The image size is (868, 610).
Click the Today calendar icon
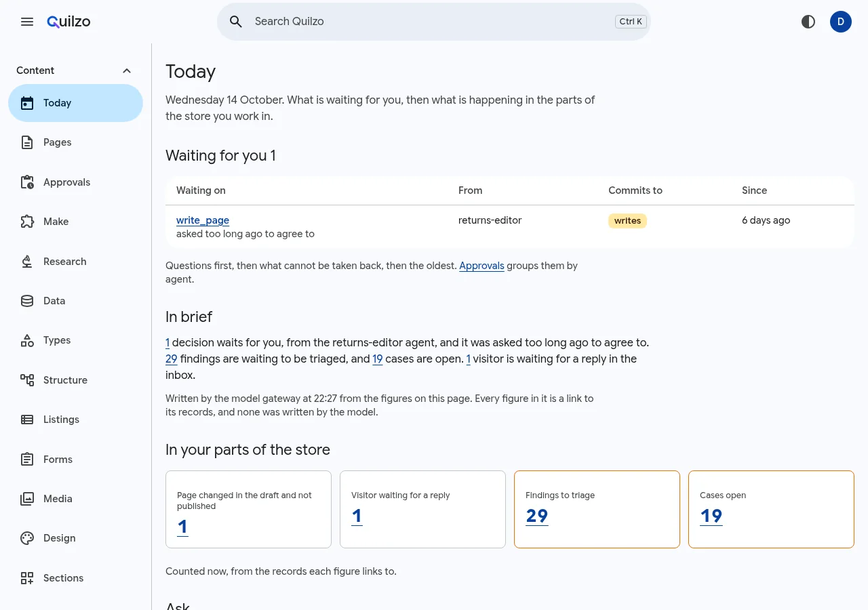pyautogui.click(x=27, y=103)
